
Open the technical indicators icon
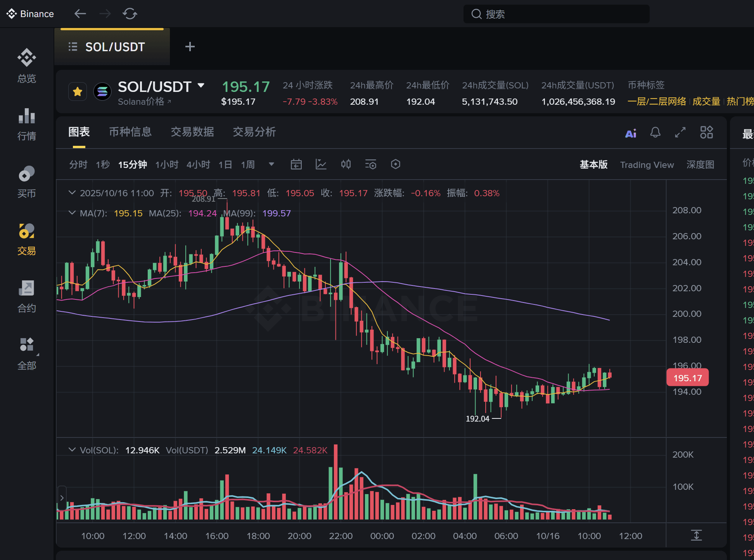321,164
